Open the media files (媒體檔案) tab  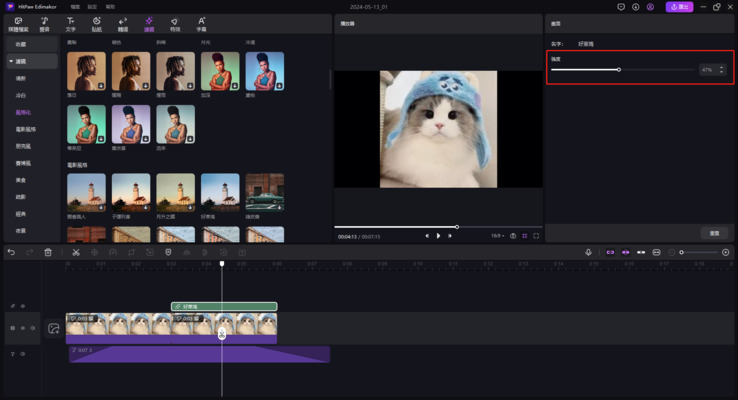click(x=18, y=24)
